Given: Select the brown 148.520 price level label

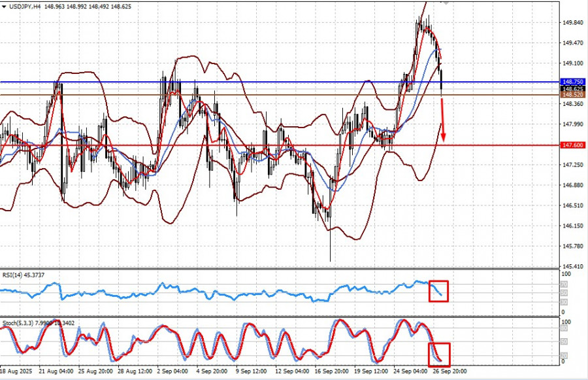Looking at the screenshot, I should tap(573, 95).
